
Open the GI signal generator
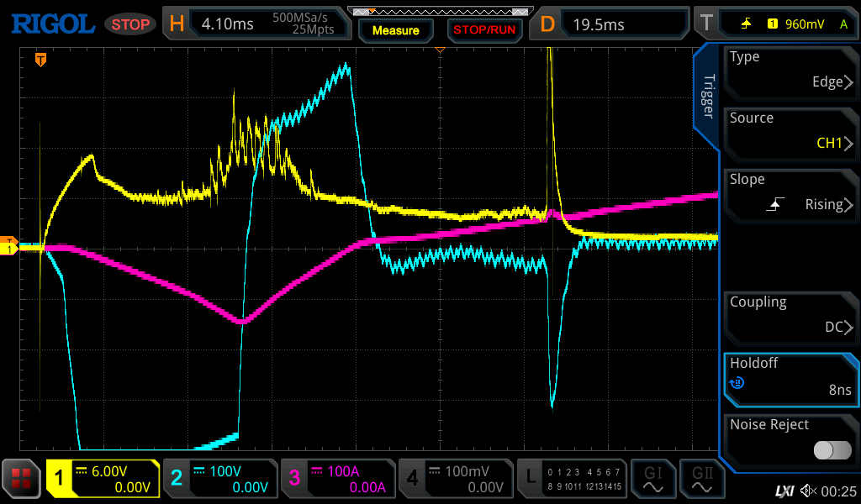(x=652, y=480)
